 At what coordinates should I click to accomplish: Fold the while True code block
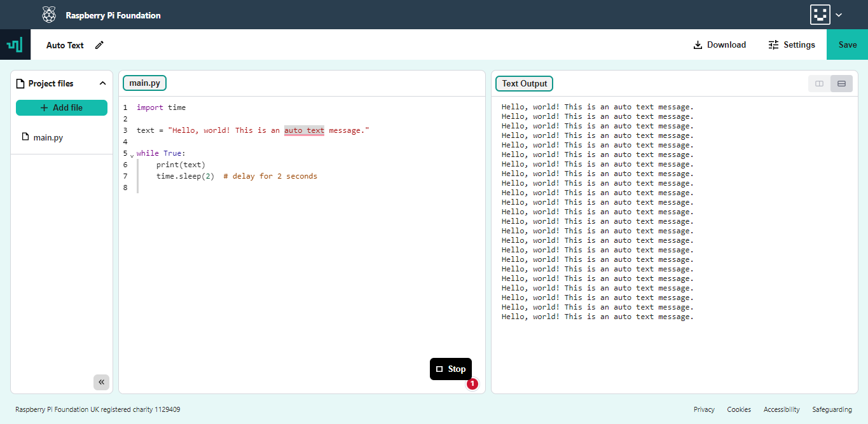point(132,154)
